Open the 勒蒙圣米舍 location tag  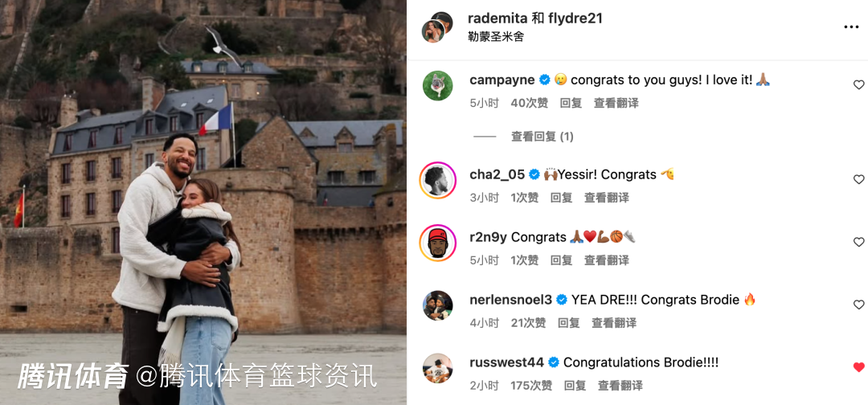(x=495, y=37)
